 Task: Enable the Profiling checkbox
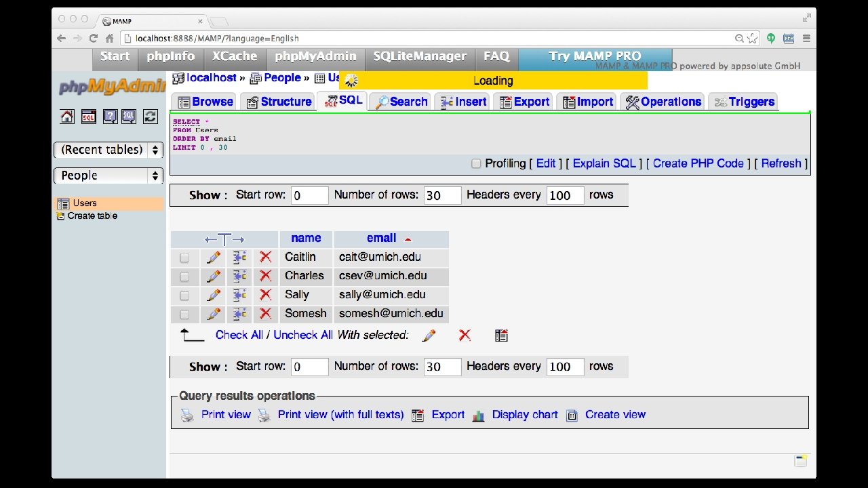476,163
